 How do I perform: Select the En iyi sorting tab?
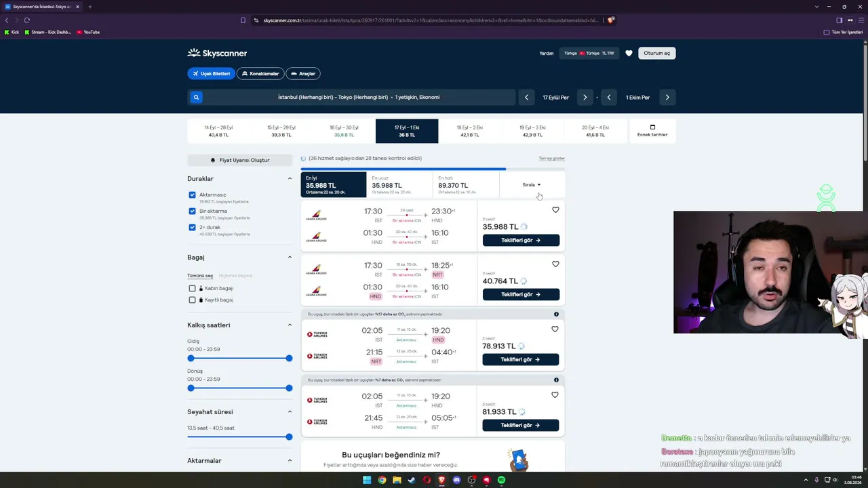tap(334, 185)
